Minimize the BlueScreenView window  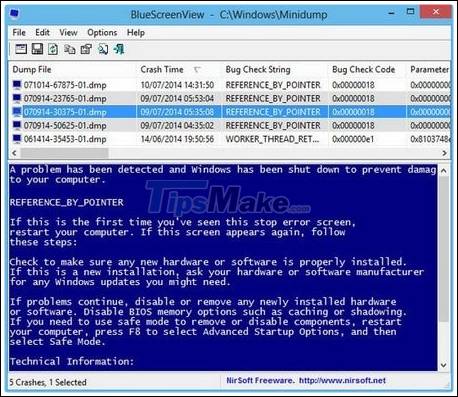(x=392, y=13)
